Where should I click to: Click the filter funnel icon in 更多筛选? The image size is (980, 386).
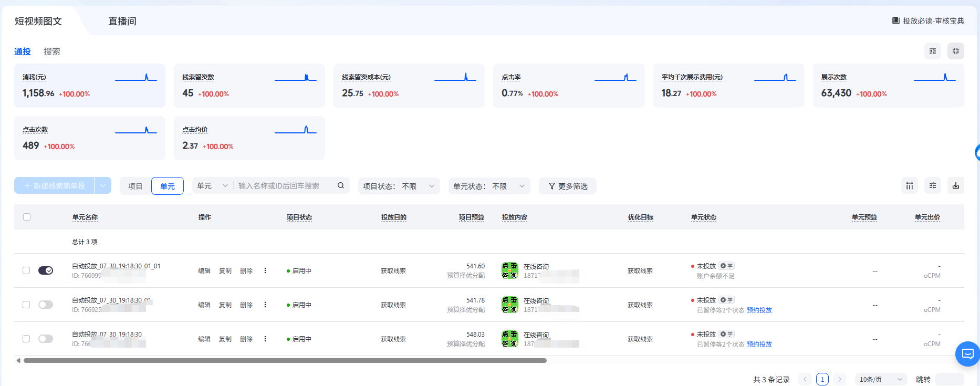[x=552, y=186]
